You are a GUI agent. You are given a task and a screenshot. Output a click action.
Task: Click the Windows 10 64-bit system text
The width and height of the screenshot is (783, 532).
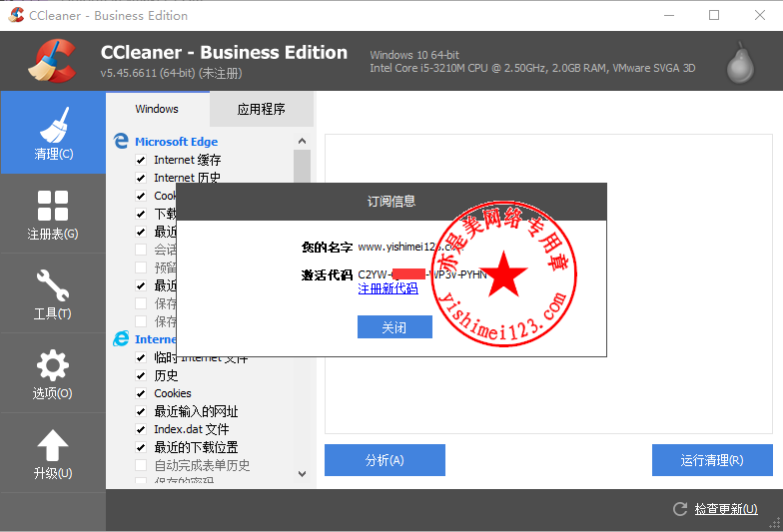[x=414, y=55]
